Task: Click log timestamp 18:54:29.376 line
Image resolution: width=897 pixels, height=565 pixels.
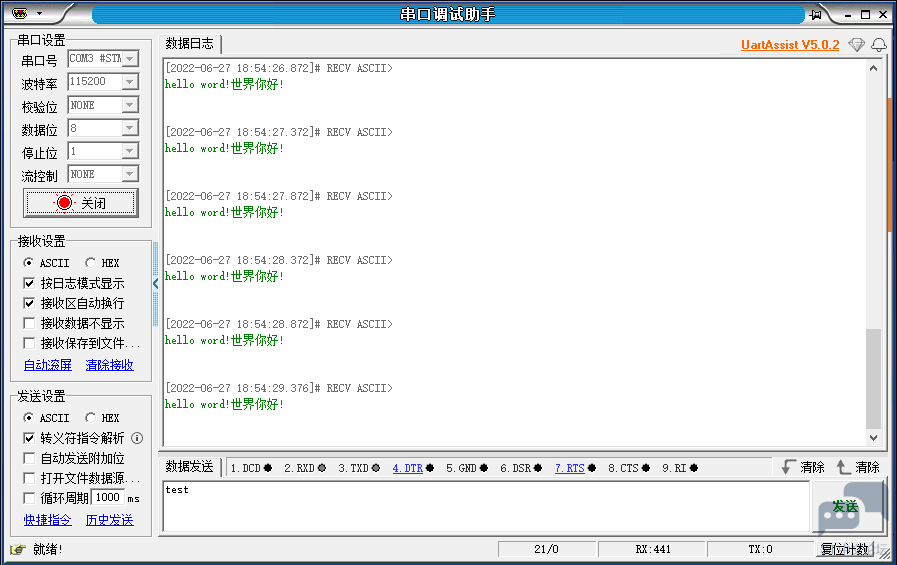Action: [279, 388]
